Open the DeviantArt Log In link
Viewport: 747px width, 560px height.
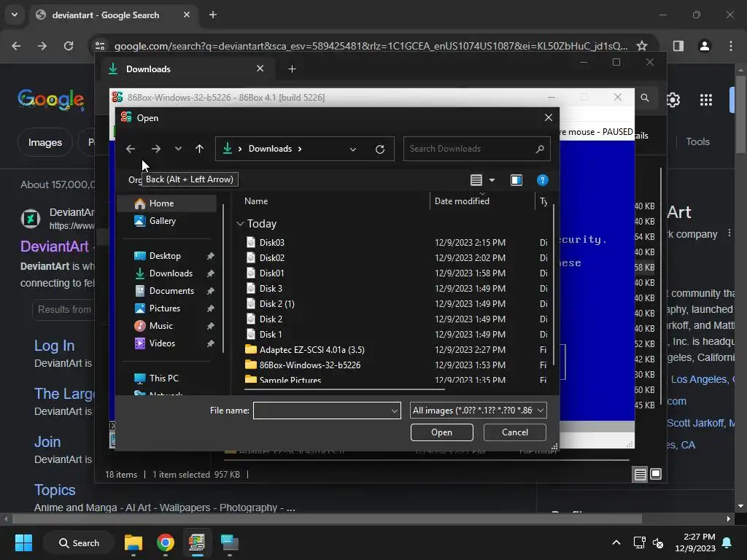(54, 346)
